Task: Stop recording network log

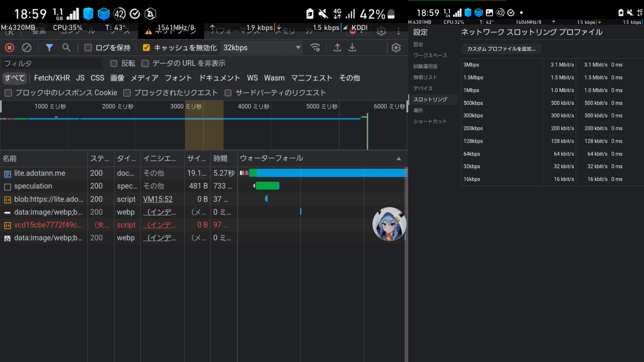Action: [x=9, y=48]
